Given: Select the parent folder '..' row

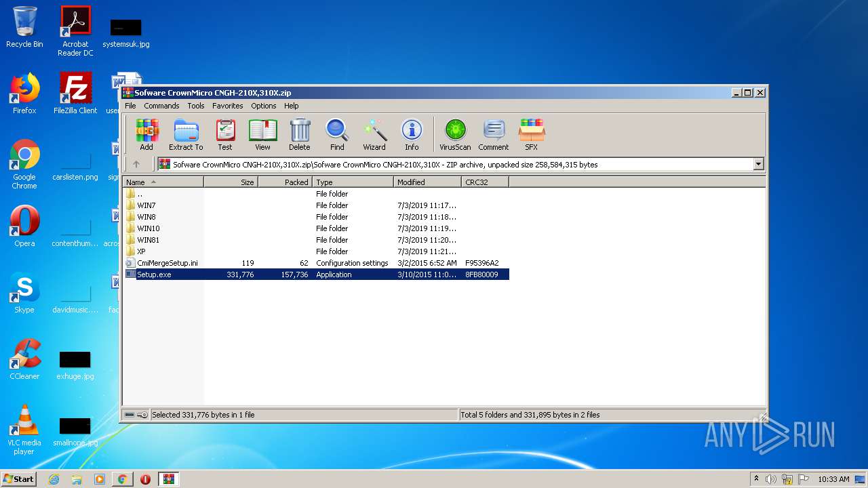Looking at the screenshot, I should 315,194.
